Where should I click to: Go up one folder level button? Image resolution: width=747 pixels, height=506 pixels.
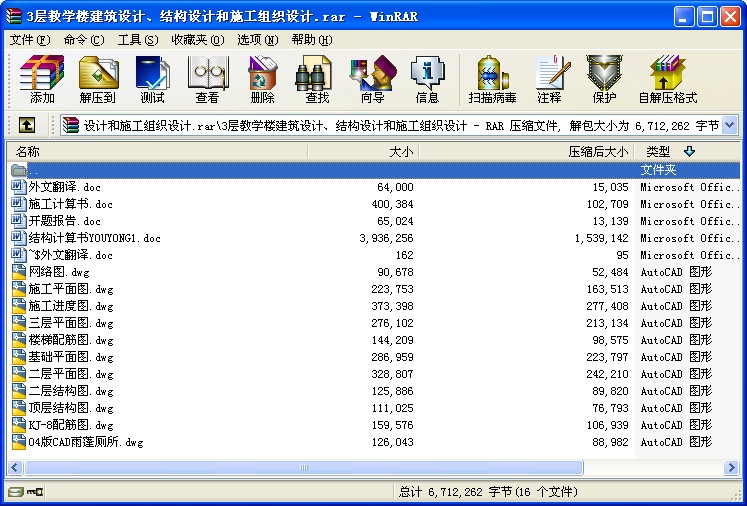(27, 126)
